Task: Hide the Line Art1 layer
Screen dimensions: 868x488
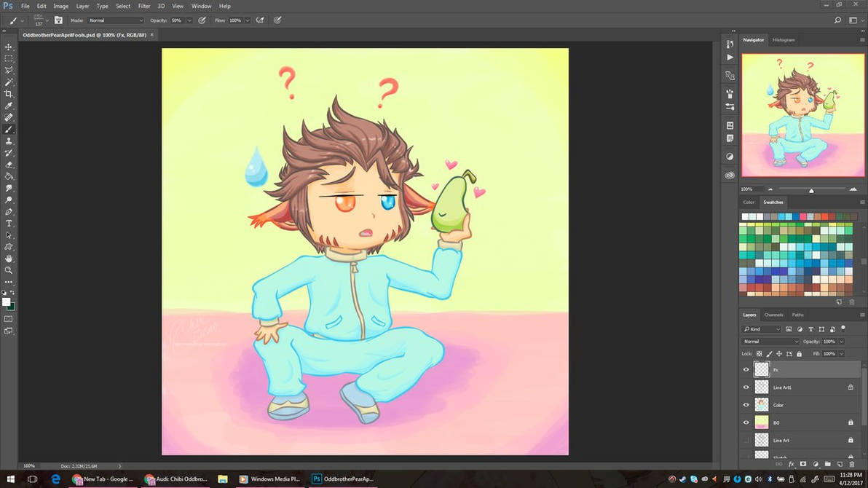Action: tap(746, 387)
